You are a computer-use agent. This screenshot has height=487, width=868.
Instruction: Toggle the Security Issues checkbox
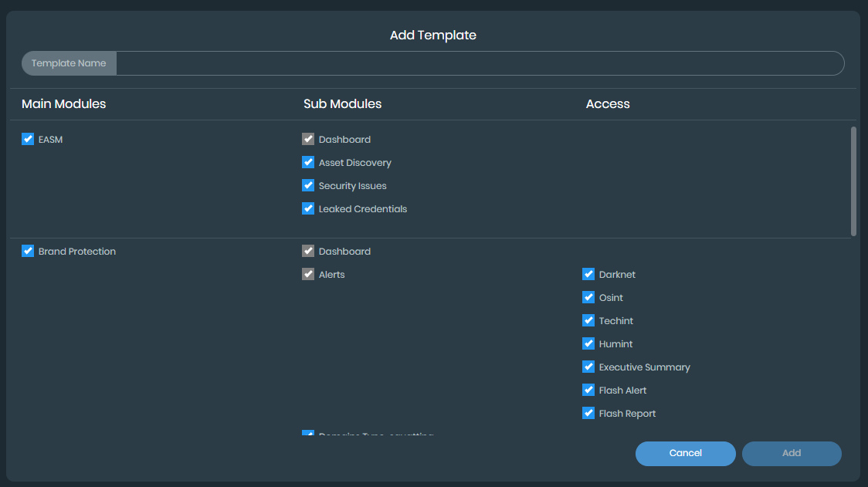[x=308, y=186]
